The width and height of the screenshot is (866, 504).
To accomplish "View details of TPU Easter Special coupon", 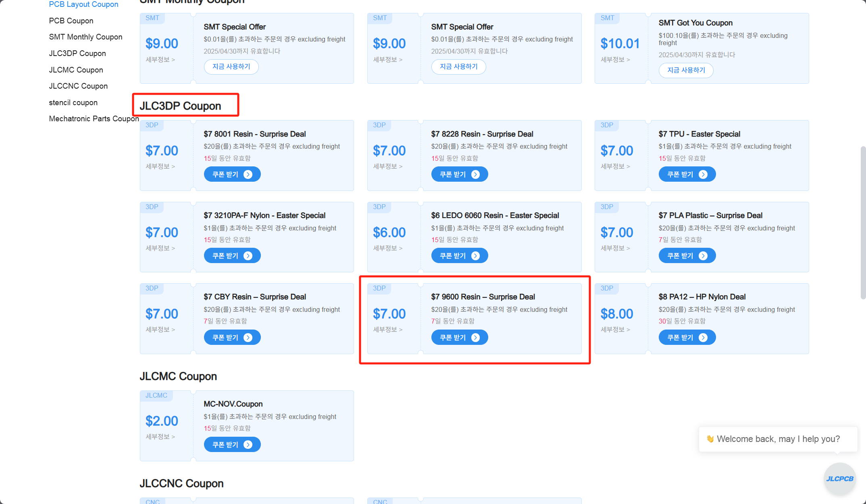I will coord(615,166).
